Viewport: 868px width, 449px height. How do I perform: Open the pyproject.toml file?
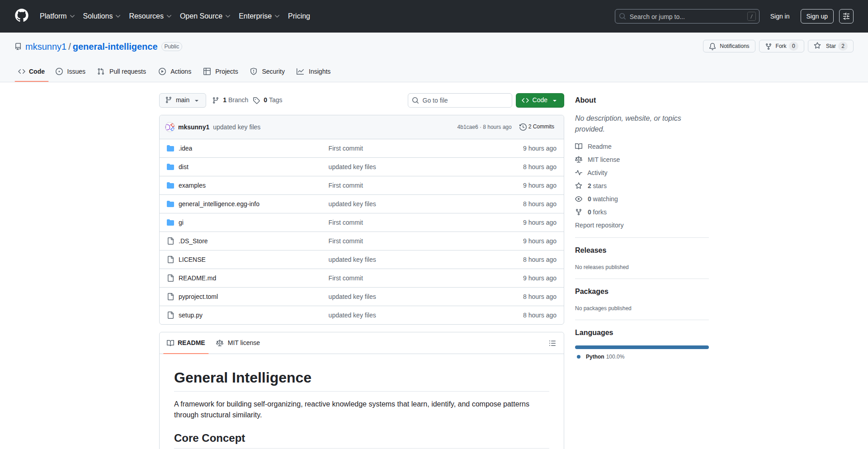pos(198,297)
